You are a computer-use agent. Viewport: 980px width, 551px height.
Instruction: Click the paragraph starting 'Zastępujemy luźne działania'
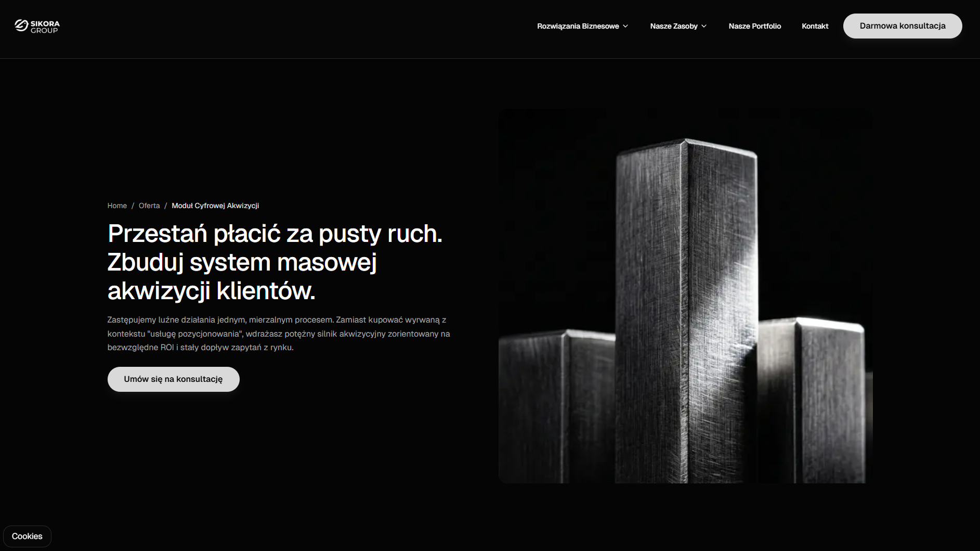279,334
